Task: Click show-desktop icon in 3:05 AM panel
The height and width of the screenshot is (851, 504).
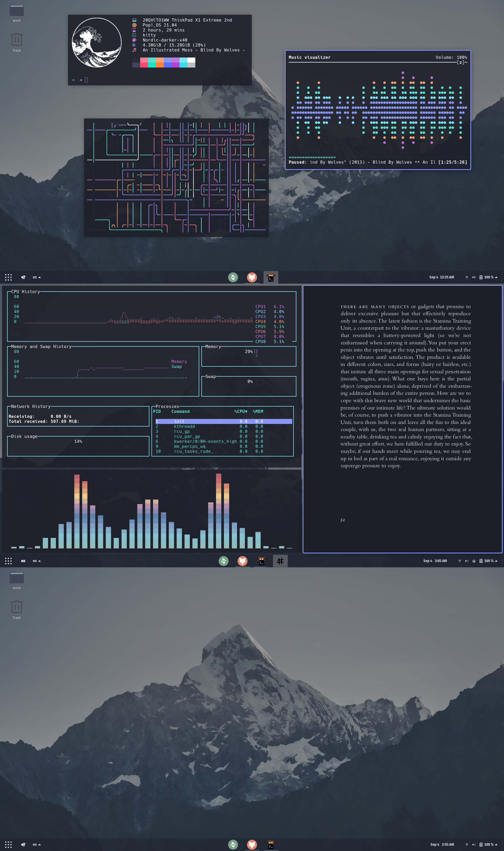Action: coord(23,561)
